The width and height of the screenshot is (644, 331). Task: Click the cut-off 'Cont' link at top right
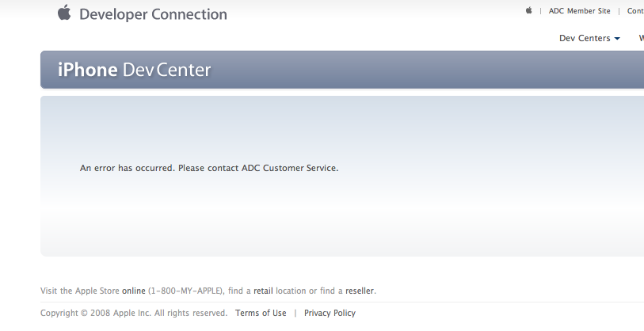point(635,11)
